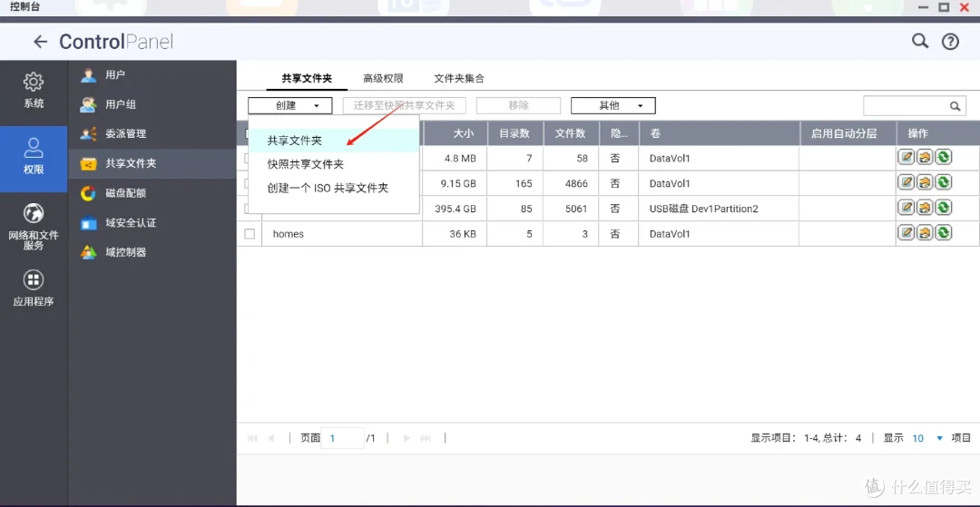980x507 pixels.
Task: Open 用户组 in the permissions sidebar
Action: click(x=152, y=104)
